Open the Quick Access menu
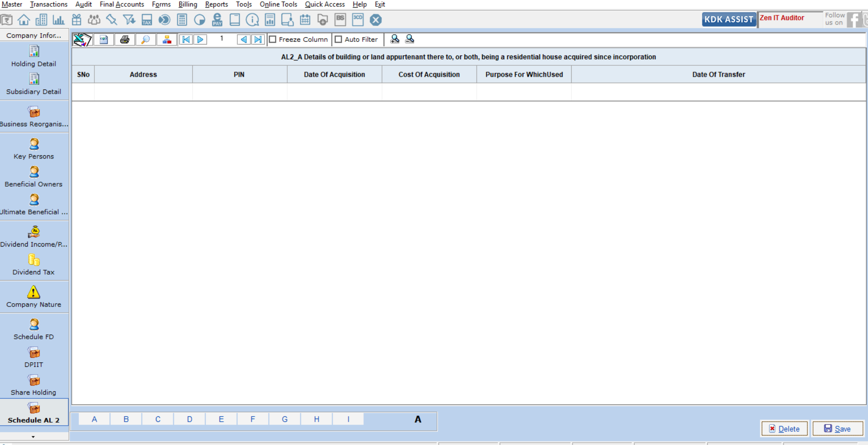Image resolution: width=868 pixels, height=445 pixels. coord(325,4)
